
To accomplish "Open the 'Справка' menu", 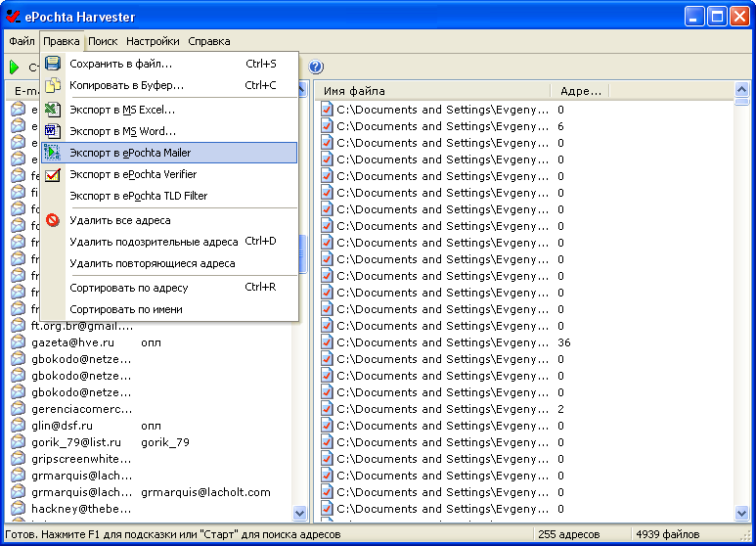I will (x=208, y=41).
